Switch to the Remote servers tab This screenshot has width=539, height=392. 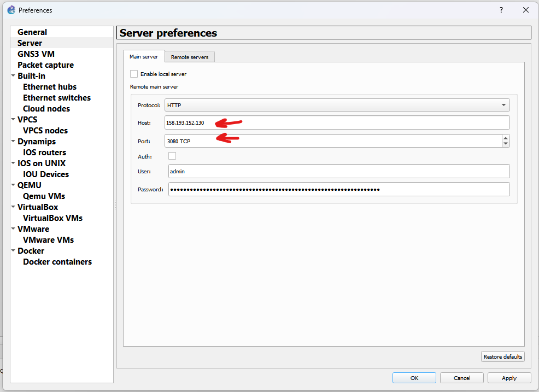point(190,57)
